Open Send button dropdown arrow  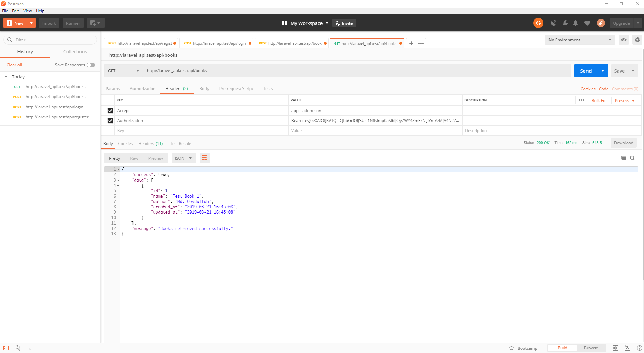[x=603, y=71]
